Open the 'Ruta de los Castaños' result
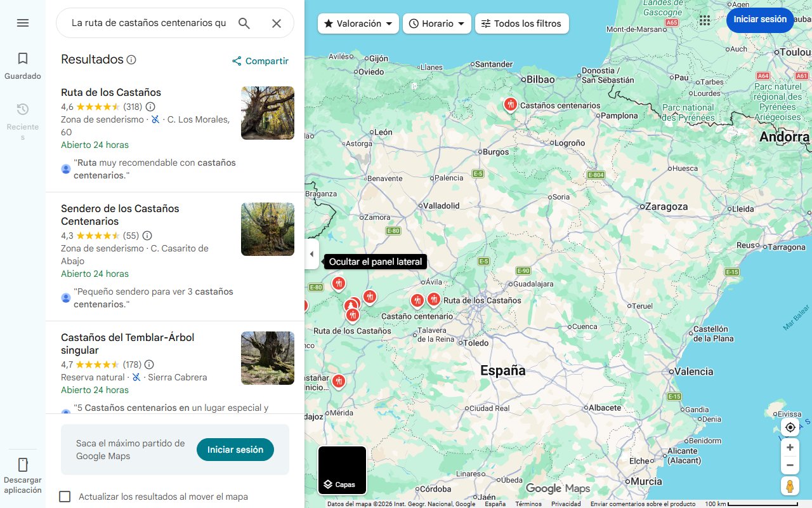 pyautogui.click(x=111, y=92)
